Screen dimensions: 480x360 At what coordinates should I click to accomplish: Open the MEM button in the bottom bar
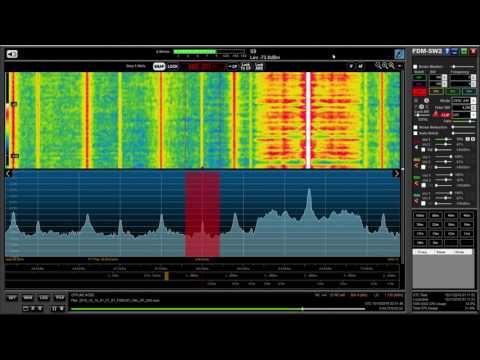(28, 298)
